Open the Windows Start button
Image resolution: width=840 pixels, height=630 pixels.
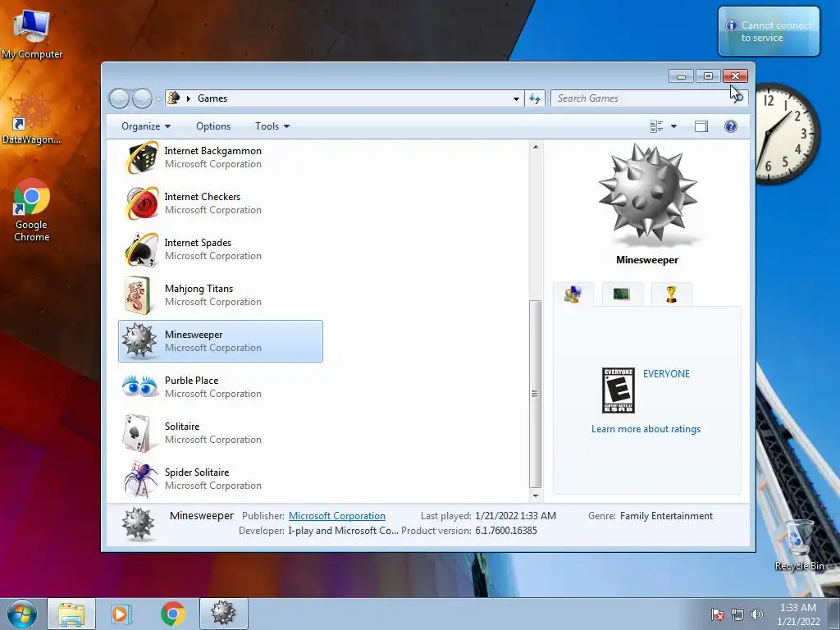[21, 614]
